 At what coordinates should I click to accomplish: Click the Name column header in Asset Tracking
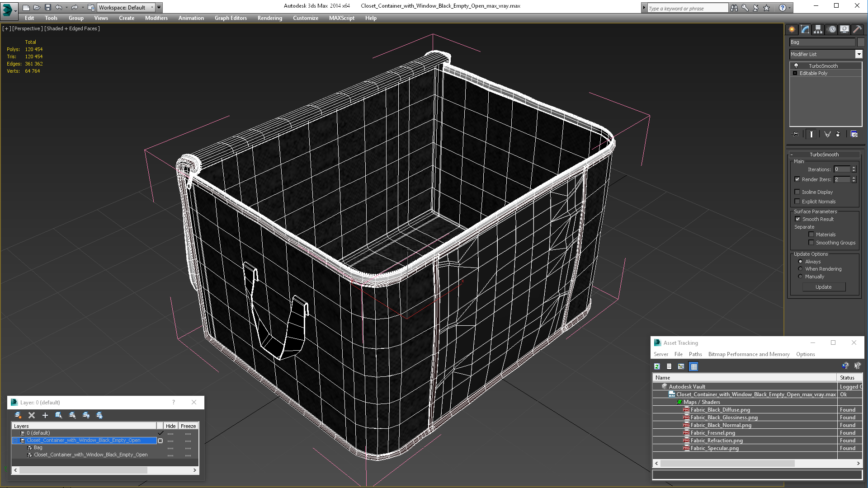coord(745,378)
